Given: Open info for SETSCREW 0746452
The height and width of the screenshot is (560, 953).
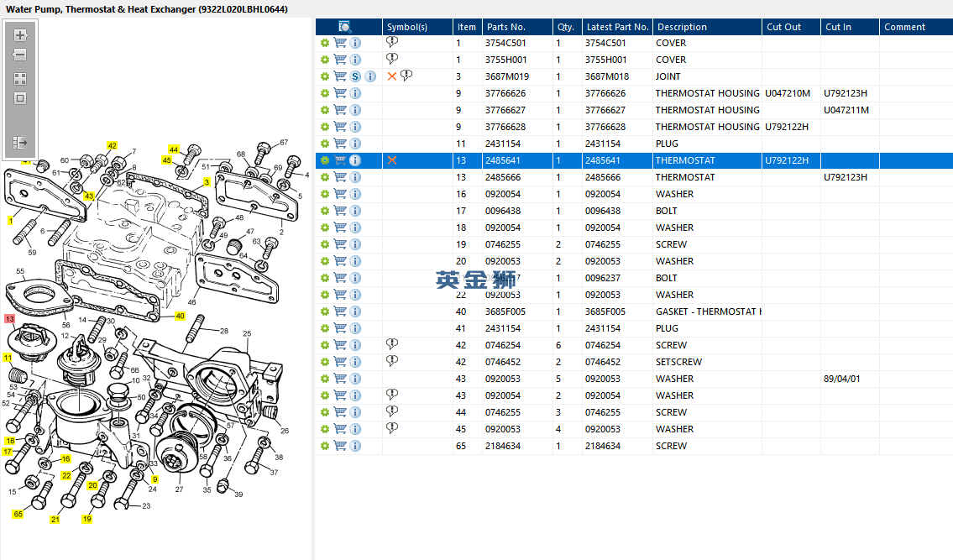Looking at the screenshot, I should point(355,362).
